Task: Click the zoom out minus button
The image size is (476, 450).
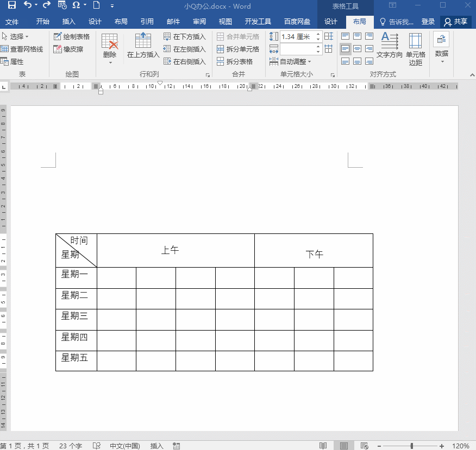Action: 379,446
